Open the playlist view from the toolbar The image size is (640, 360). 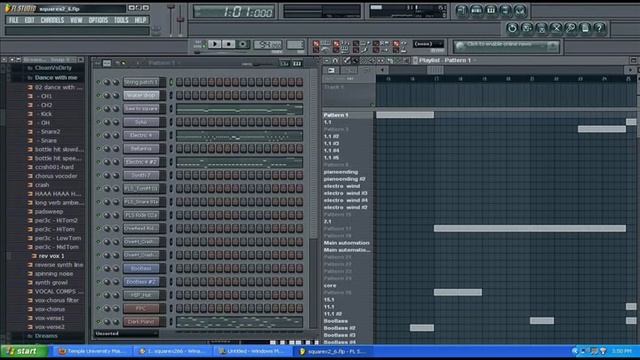pos(462,10)
